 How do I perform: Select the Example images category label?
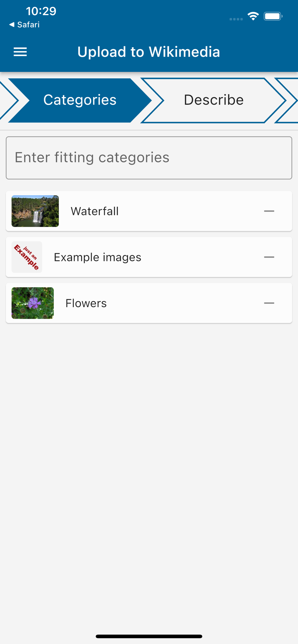point(97,257)
